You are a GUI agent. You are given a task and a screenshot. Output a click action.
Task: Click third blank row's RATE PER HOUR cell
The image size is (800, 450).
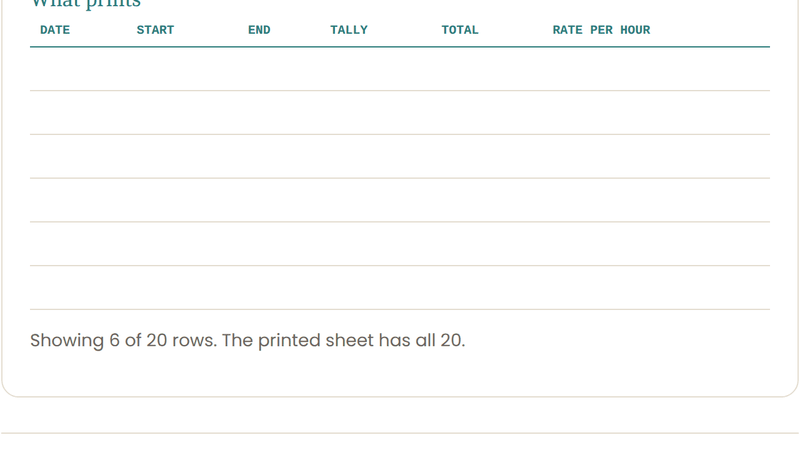[656, 157]
